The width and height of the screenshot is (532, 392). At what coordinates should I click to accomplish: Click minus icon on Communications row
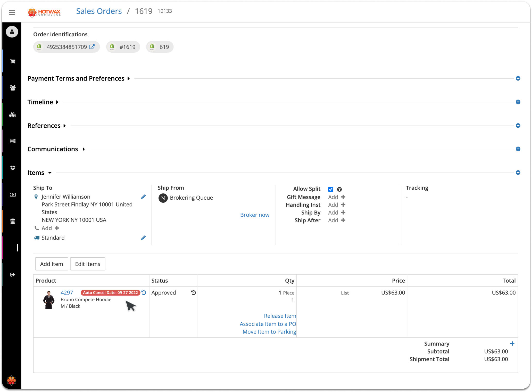pyautogui.click(x=518, y=149)
